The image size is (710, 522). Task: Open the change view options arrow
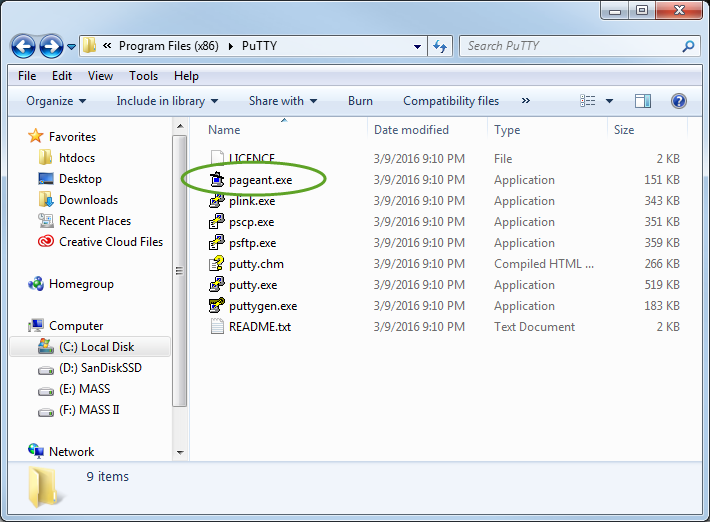pyautogui.click(x=608, y=101)
